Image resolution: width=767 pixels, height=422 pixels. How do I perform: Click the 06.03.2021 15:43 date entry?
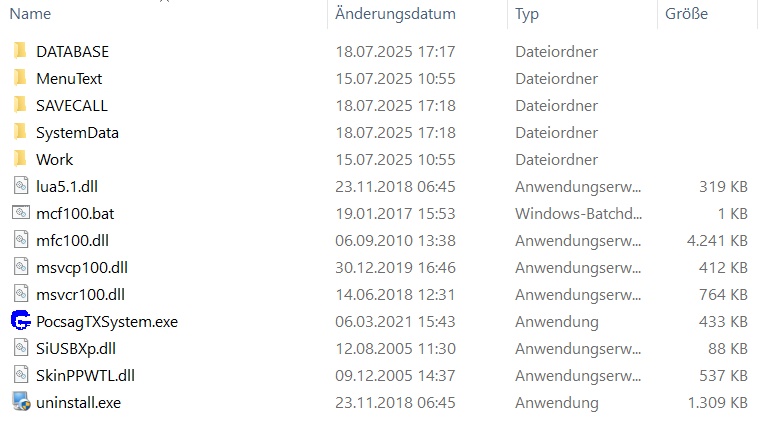click(395, 321)
